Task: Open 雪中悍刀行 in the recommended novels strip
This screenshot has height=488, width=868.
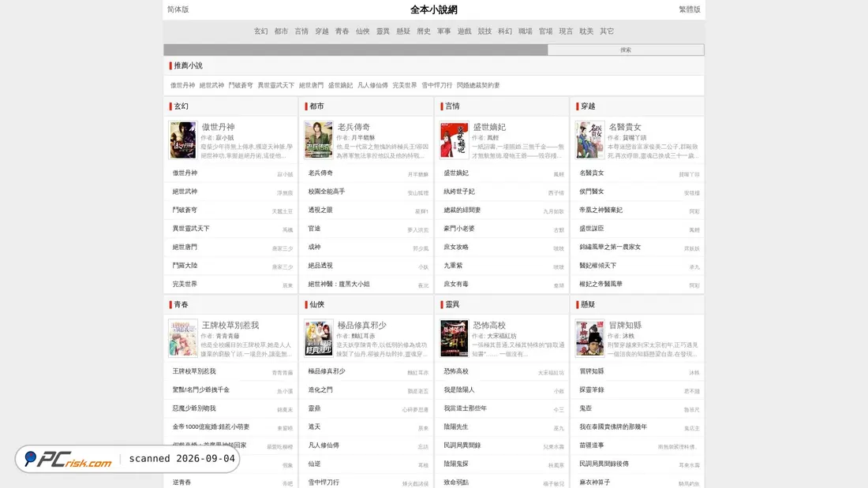Action: click(x=437, y=85)
